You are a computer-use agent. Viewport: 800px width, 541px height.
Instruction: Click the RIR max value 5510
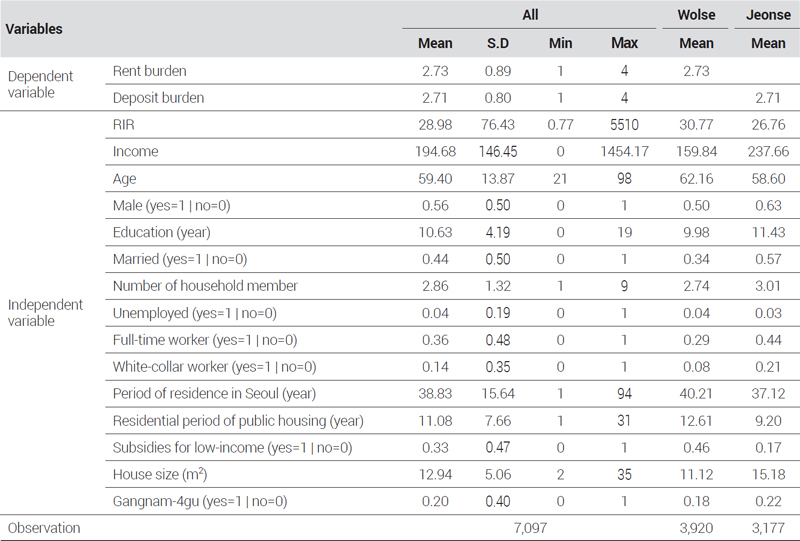(x=625, y=125)
